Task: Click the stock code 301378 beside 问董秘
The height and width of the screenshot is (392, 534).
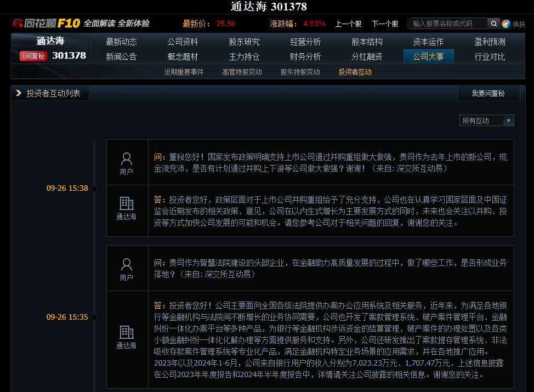Action: (69, 55)
